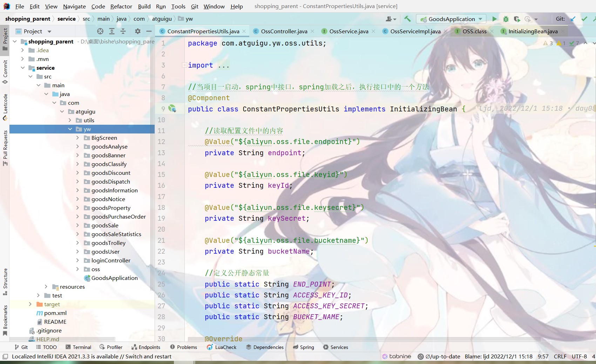This screenshot has height=364, width=596.
Task: Collapse all in Project panel
Action: (x=123, y=31)
